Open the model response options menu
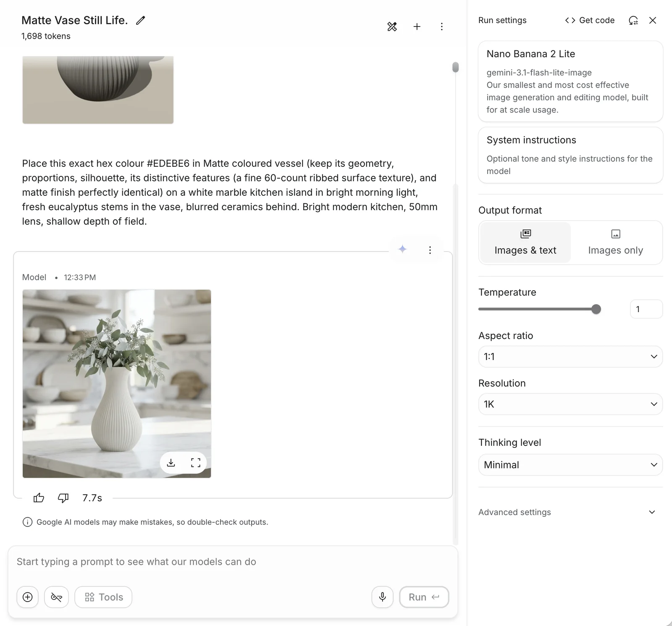 click(430, 250)
